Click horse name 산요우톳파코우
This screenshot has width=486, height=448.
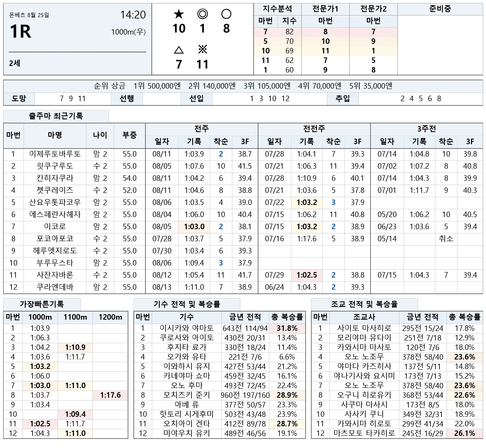coord(55,202)
